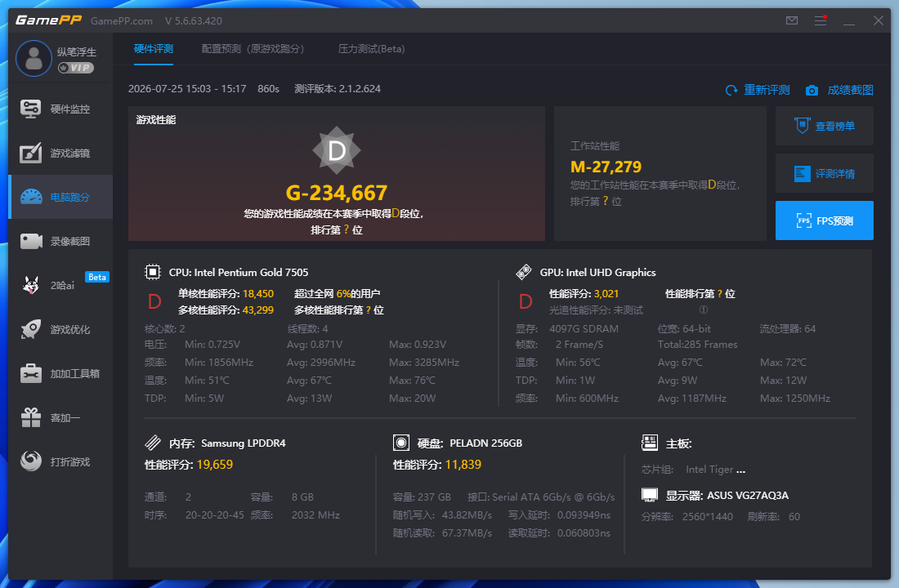The width and height of the screenshot is (899, 588).
Task: Click game score G-234,667
Action: [337, 193]
